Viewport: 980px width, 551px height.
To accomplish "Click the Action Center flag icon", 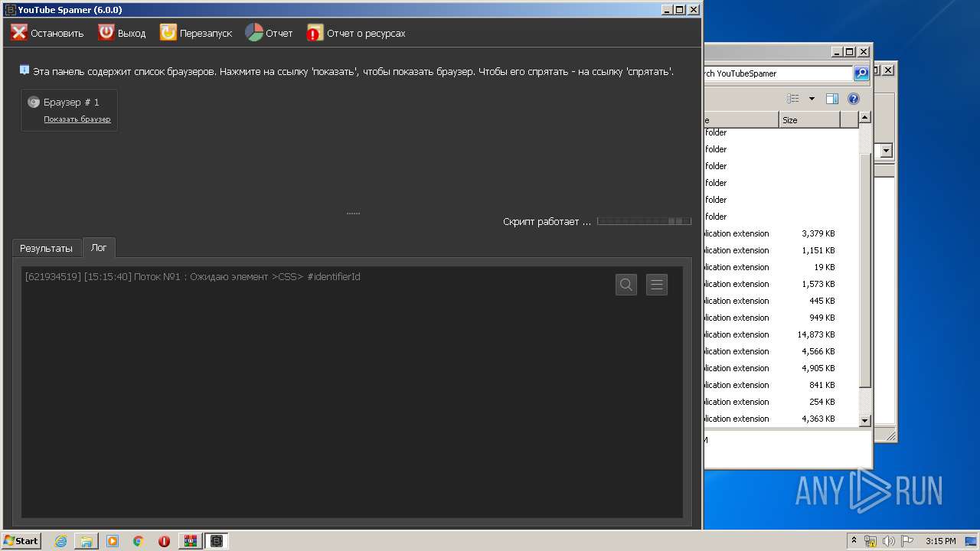I will (907, 541).
